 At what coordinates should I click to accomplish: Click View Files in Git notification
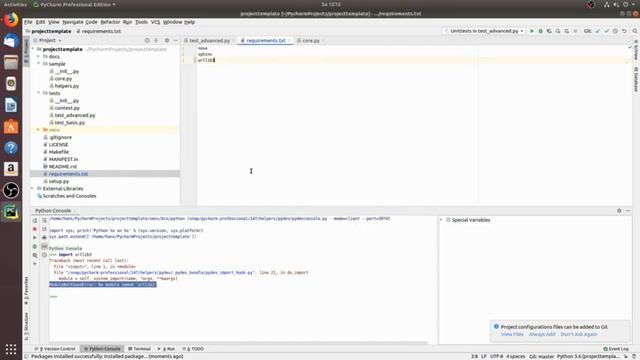pyautogui.click(x=512, y=334)
